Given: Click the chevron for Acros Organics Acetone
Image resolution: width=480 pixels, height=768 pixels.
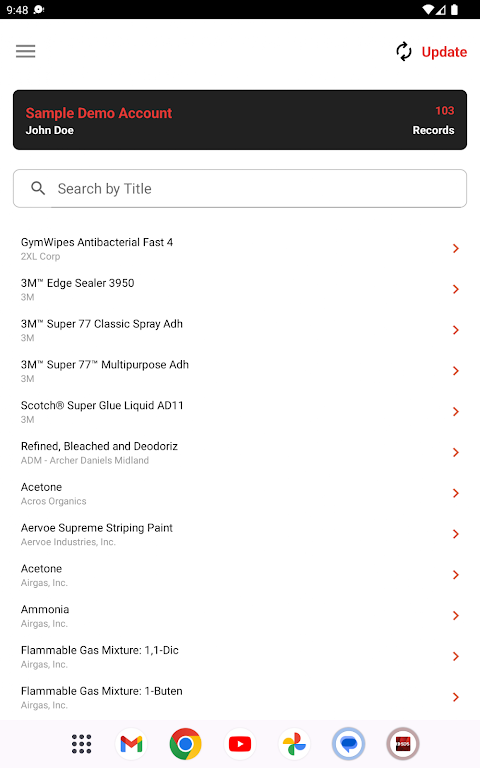Looking at the screenshot, I should pyautogui.click(x=456, y=493).
